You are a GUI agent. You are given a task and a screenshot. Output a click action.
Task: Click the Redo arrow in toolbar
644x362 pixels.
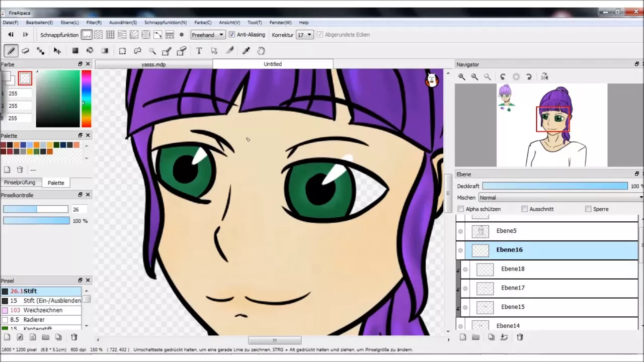25,35
